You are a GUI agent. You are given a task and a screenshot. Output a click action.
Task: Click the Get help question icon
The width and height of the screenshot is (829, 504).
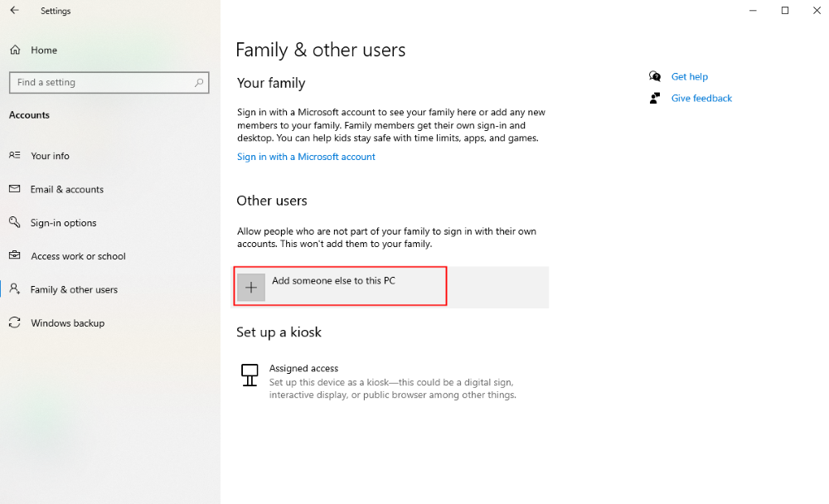pos(655,75)
